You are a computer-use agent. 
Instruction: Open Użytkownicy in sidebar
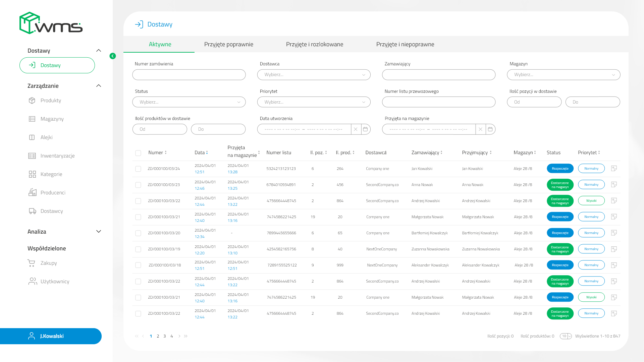pyautogui.click(x=49, y=282)
